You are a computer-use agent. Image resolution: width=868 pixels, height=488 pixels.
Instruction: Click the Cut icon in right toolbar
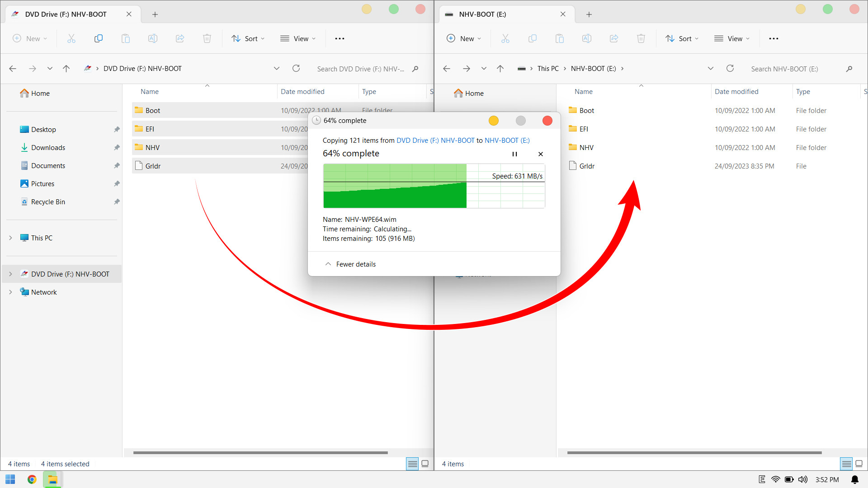coord(505,38)
